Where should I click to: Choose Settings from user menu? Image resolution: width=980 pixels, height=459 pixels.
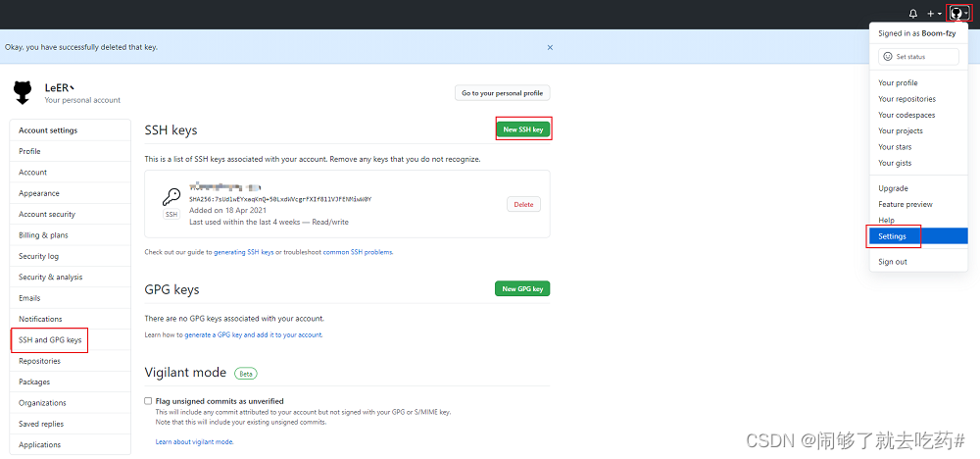918,236
